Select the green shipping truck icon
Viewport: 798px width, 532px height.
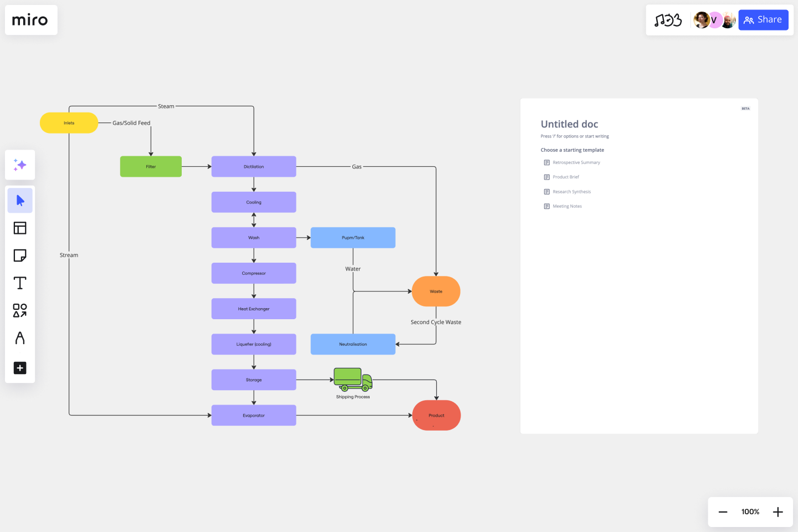tap(352, 380)
